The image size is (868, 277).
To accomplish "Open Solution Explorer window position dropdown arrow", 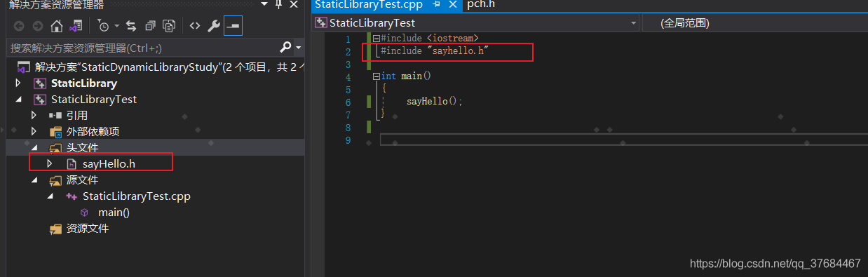I will (x=264, y=4).
